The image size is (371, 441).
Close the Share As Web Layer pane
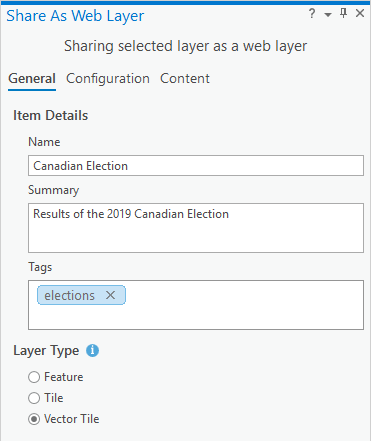[360, 13]
